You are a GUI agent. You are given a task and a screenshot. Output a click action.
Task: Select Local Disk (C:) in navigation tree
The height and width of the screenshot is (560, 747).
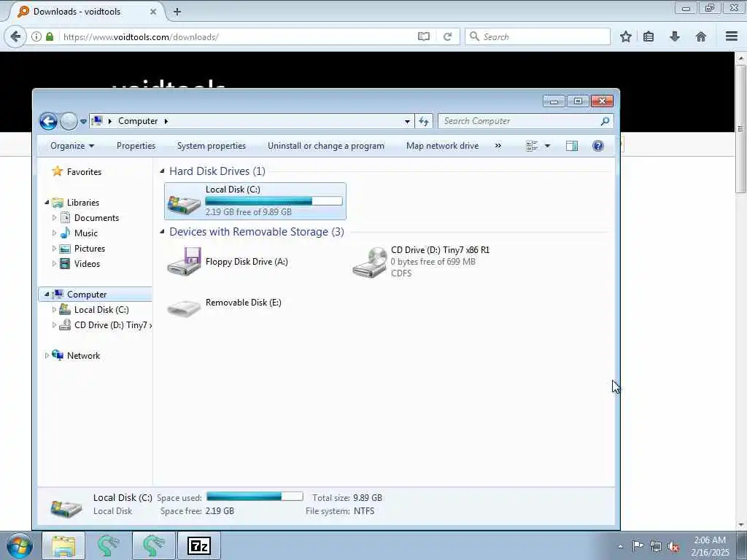pyautogui.click(x=101, y=309)
